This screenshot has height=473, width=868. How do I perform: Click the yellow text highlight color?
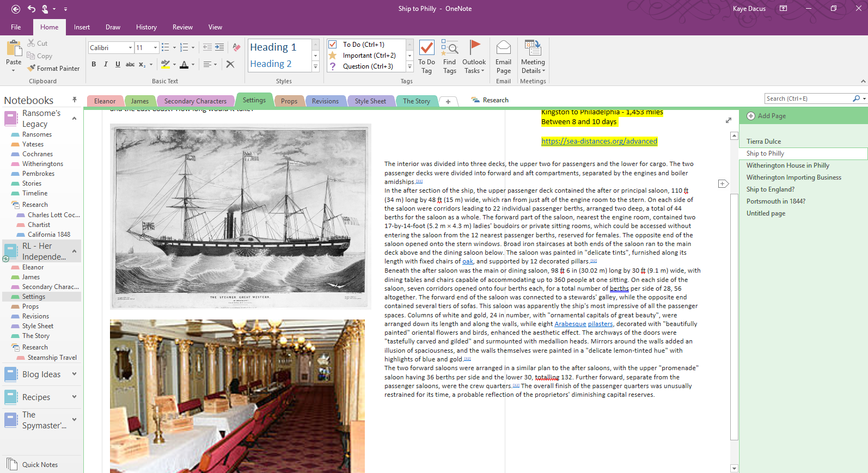[x=165, y=64]
